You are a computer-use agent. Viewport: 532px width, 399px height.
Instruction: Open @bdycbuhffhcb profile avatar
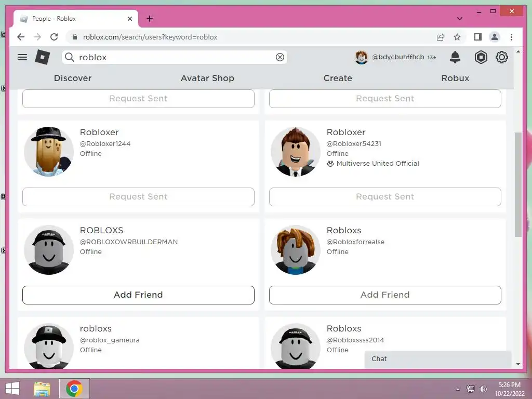tap(362, 57)
